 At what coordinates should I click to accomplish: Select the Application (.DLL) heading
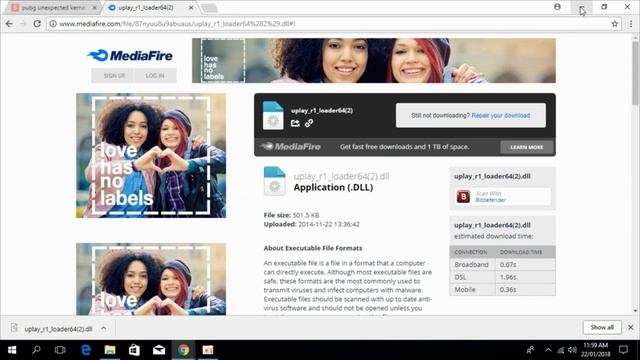tap(333, 187)
